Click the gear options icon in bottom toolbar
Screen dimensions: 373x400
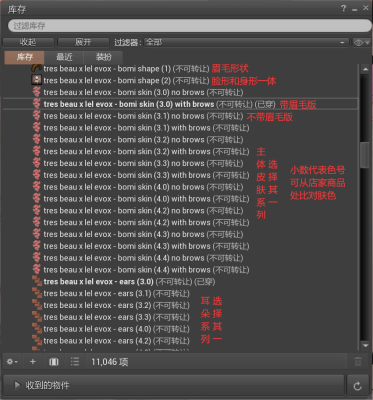click(12, 362)
